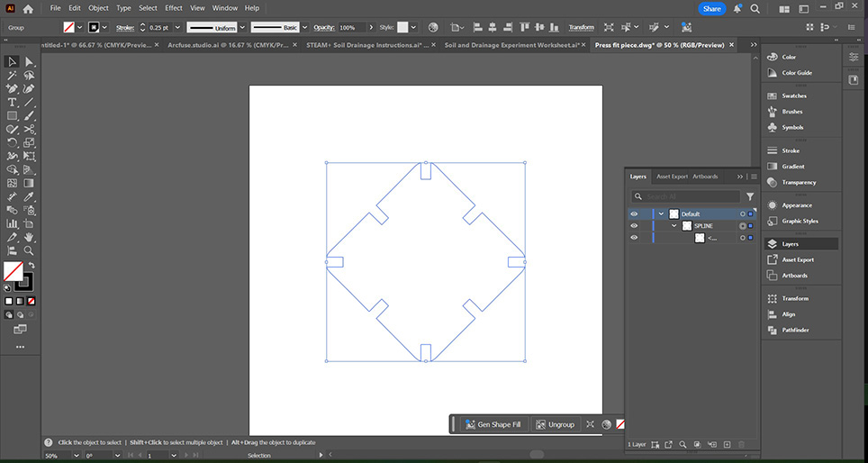Pick the Zoom tool in toolbar
The image size is (868, 463).
click(x=29, y=250)
